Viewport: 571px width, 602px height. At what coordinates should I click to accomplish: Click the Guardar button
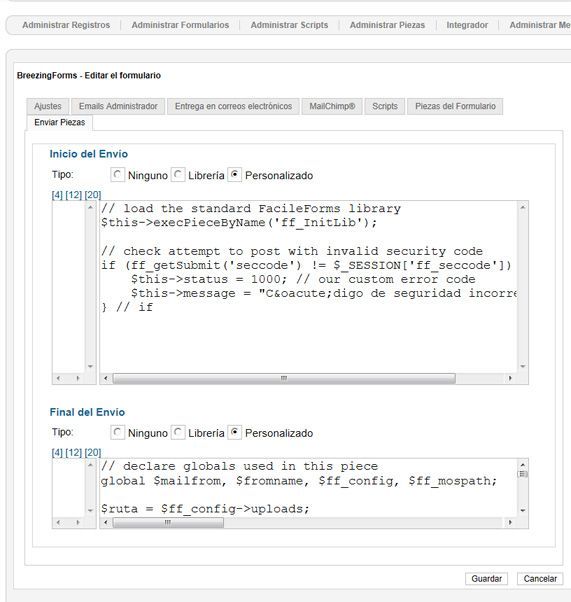tap(487, 579)
